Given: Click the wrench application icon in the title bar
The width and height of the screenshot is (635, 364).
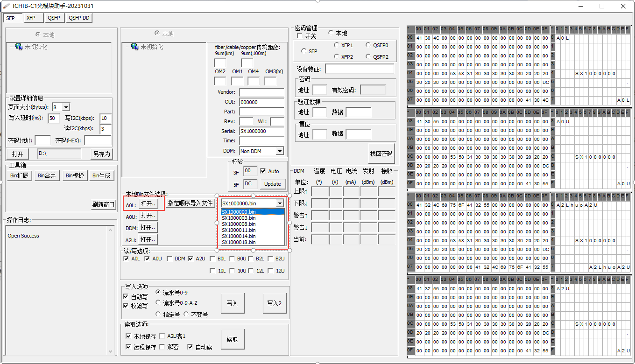Looking at the screenshot, I should click(x=7, y=6).
